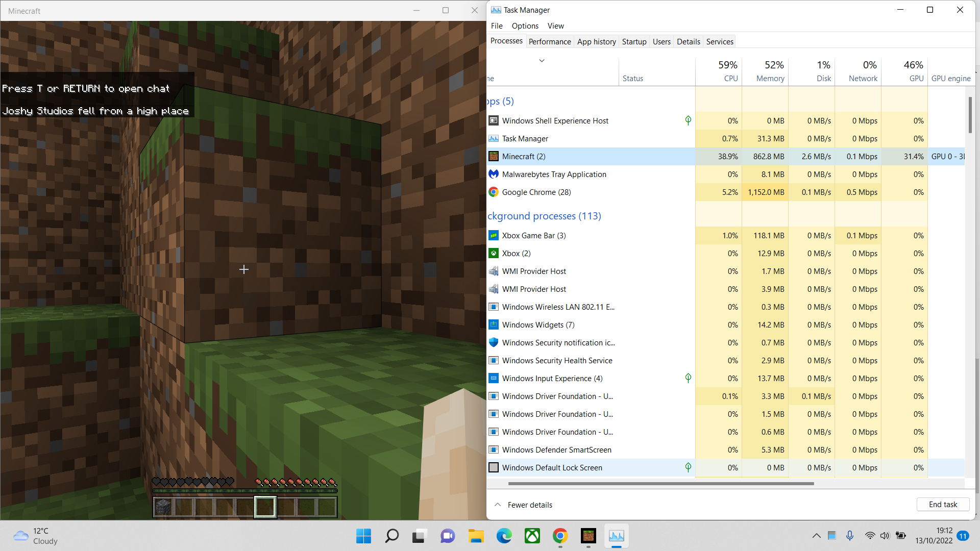This screenshot has height=551, width=980.
Task: Click the horizontal scrollbar in process list
Action: coord(660,484)
